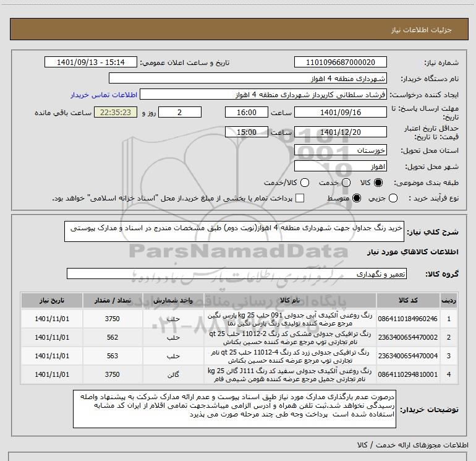
Task: Click the buyer notes text box
Action: click(x=234, y=409)
